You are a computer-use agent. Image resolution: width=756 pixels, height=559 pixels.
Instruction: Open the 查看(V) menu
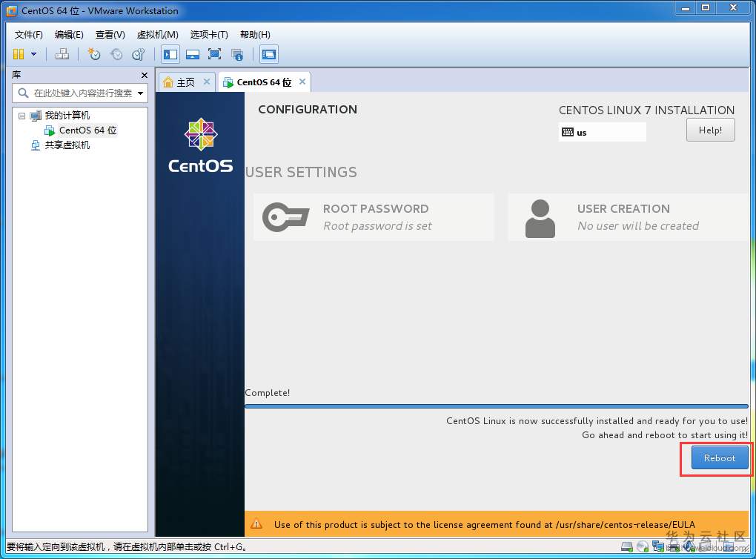110,35
